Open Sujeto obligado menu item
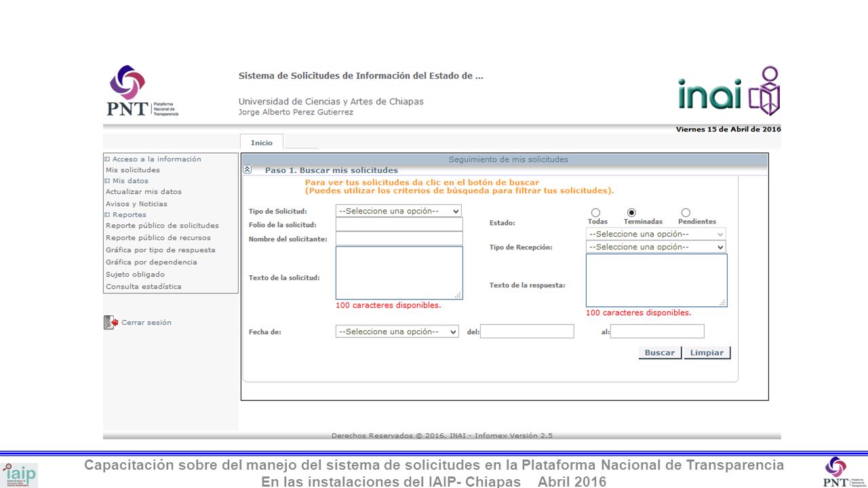 tap(135, 274)
